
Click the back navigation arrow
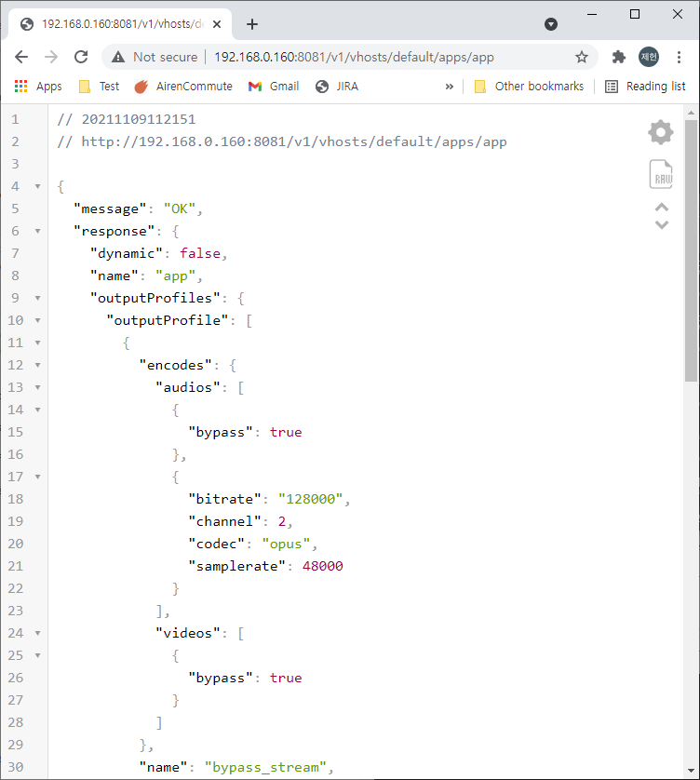point(21,57)
